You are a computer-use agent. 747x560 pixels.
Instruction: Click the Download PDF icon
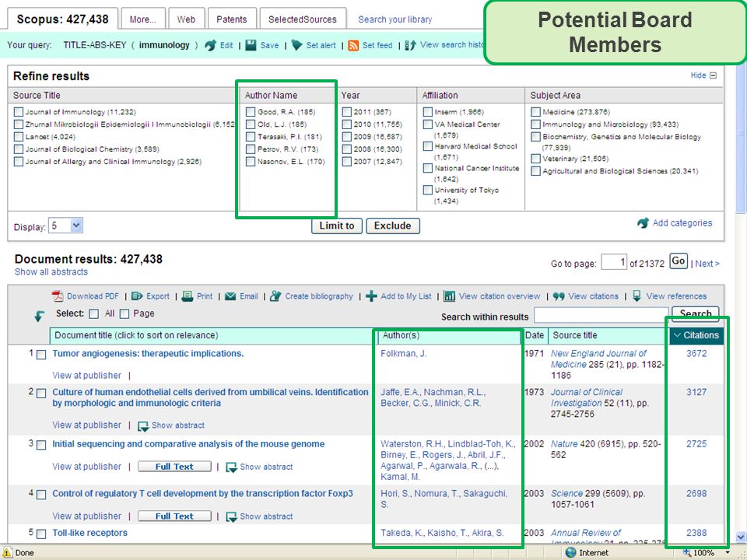pyautogui.click(x=57, y=296)
